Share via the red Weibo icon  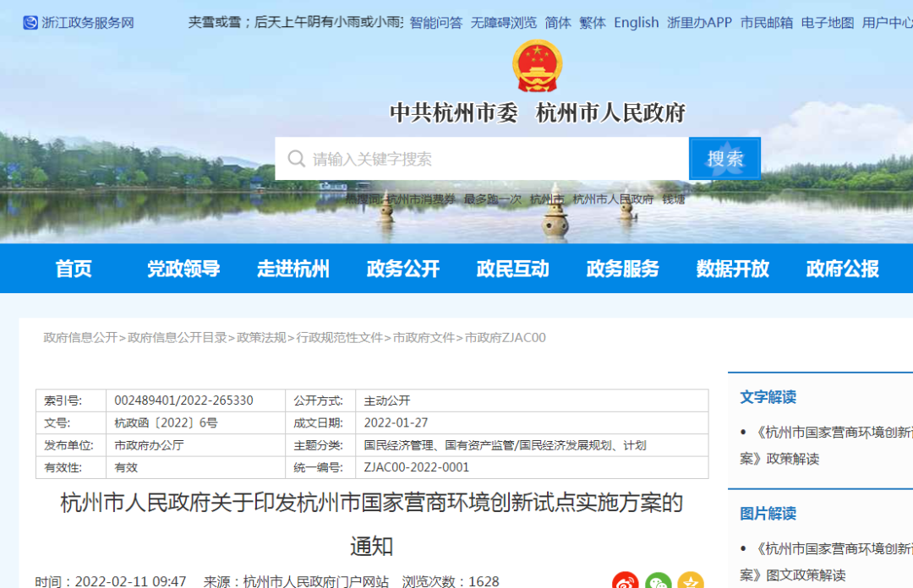coord(626,580)
